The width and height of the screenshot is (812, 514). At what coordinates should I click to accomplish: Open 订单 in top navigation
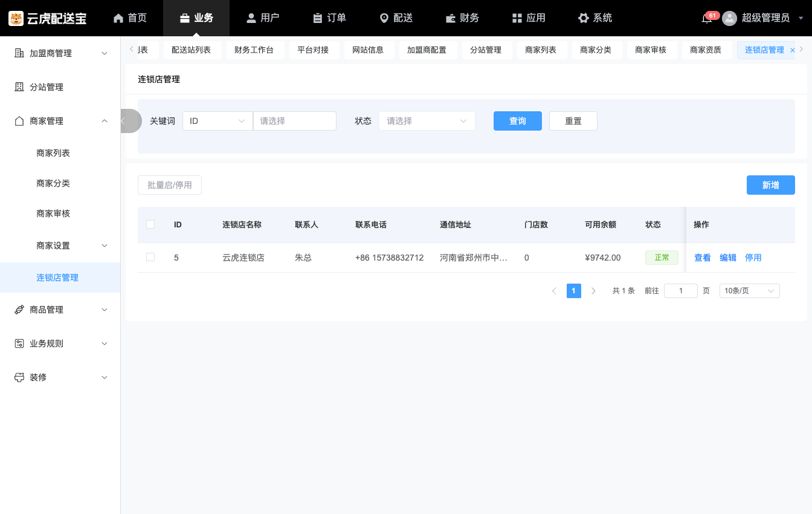pos(329,18)
